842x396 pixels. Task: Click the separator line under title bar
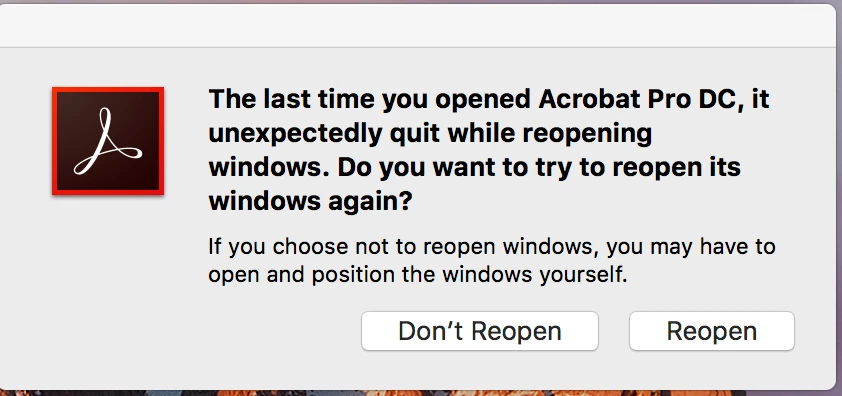pos(419,47)
